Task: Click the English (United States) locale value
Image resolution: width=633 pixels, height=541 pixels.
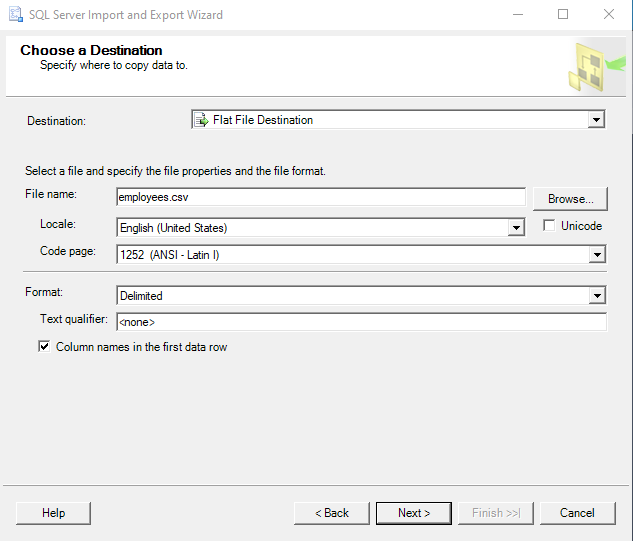Action: point(174,228)
